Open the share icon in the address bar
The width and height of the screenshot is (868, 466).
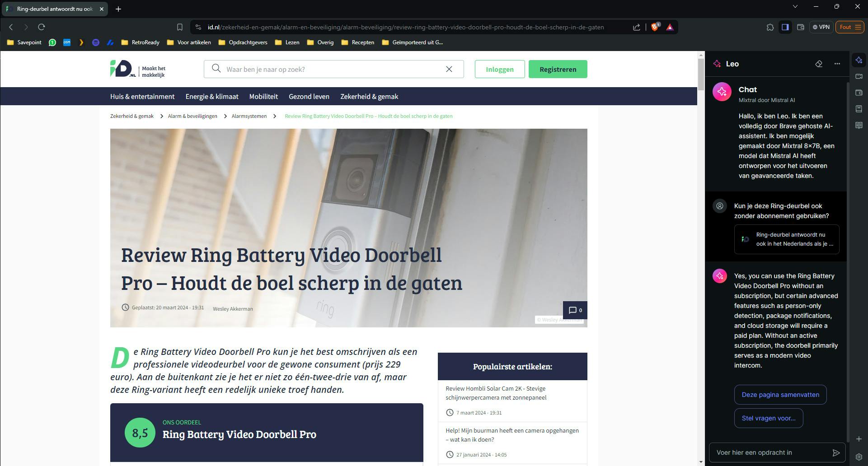click(x=637, y=27)
